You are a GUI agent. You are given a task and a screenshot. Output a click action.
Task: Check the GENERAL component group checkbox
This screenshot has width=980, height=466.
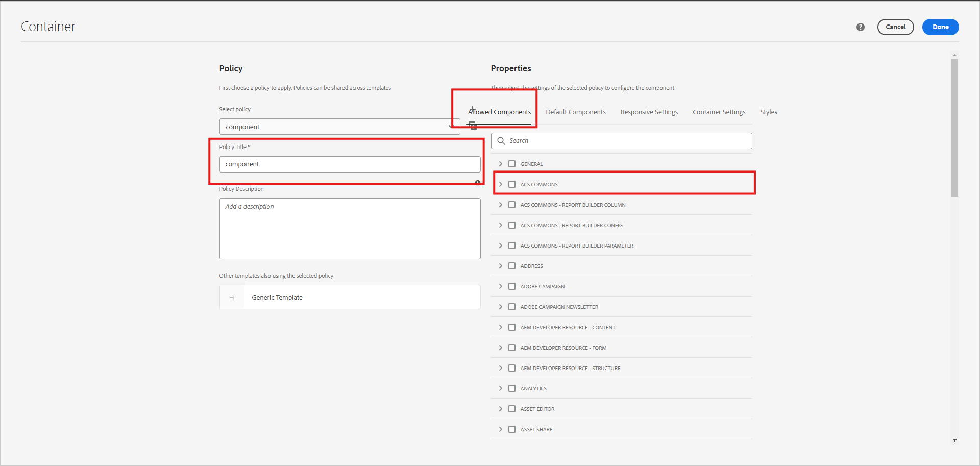tap(512, 164)
